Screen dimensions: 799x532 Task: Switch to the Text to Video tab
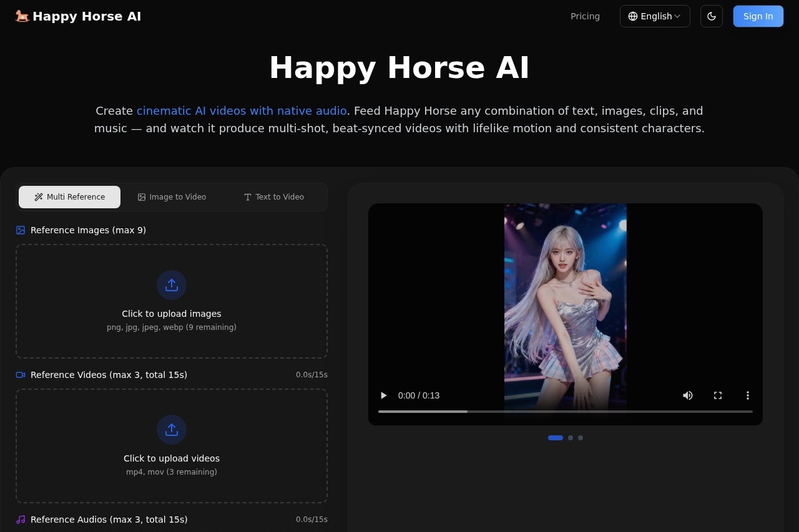(x=273, y=197)
